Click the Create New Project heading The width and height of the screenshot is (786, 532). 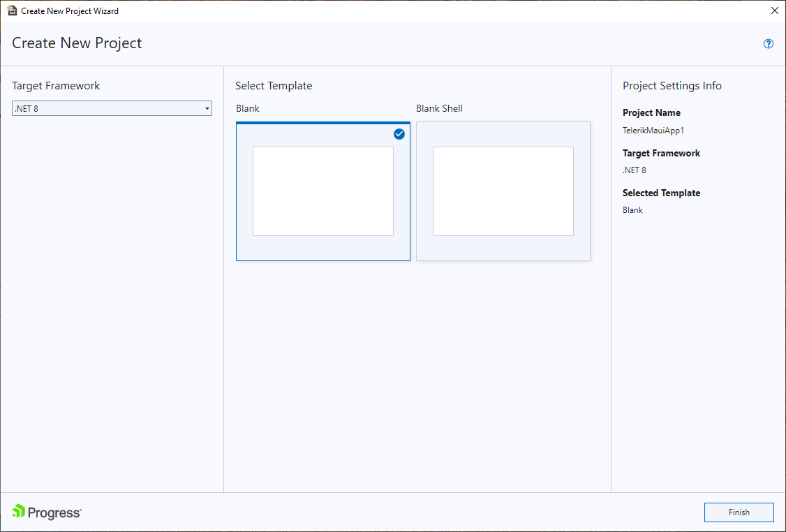77,43
